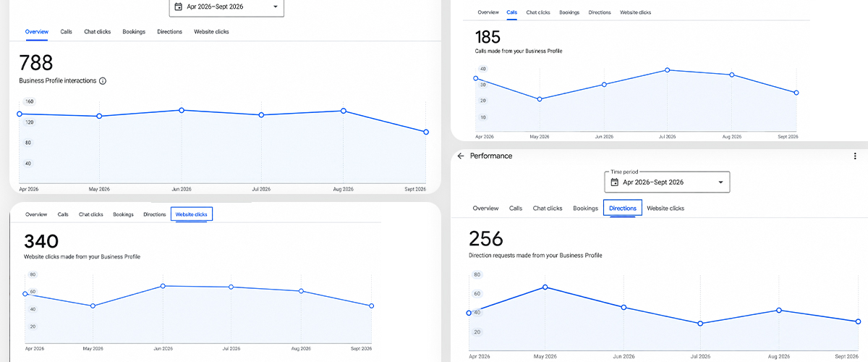Click the Jun 2026 point on the website clicks chart

point(163,286)
